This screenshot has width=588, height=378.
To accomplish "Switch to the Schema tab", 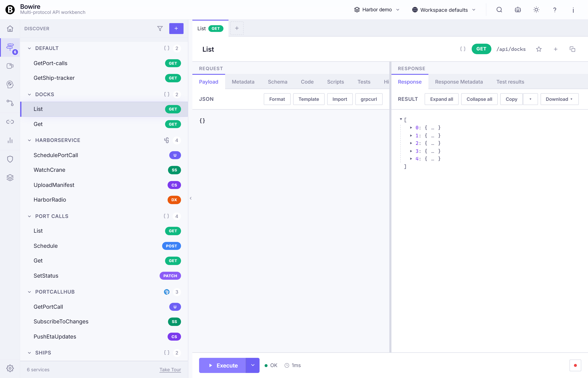I will [x=278, y=82].
